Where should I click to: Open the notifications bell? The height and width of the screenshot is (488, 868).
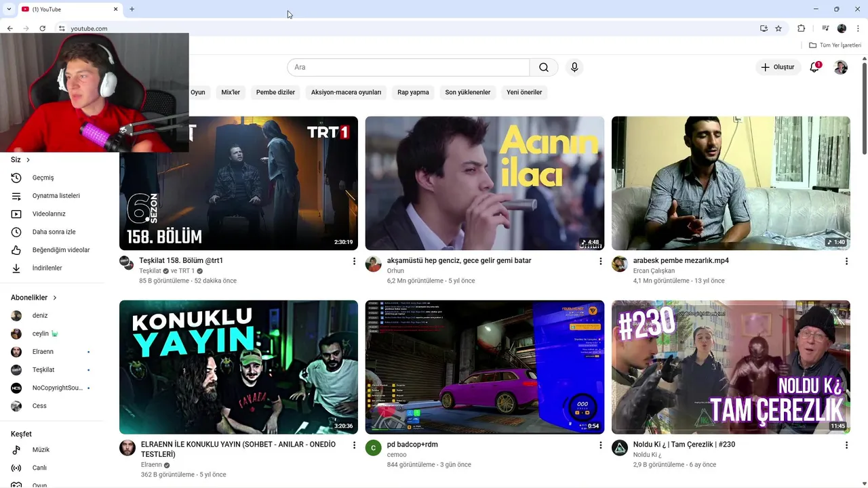pos(814,67)
